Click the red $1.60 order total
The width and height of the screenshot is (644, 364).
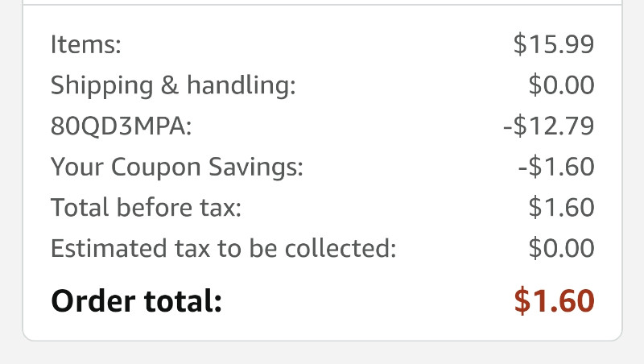[x=554, y=300]
